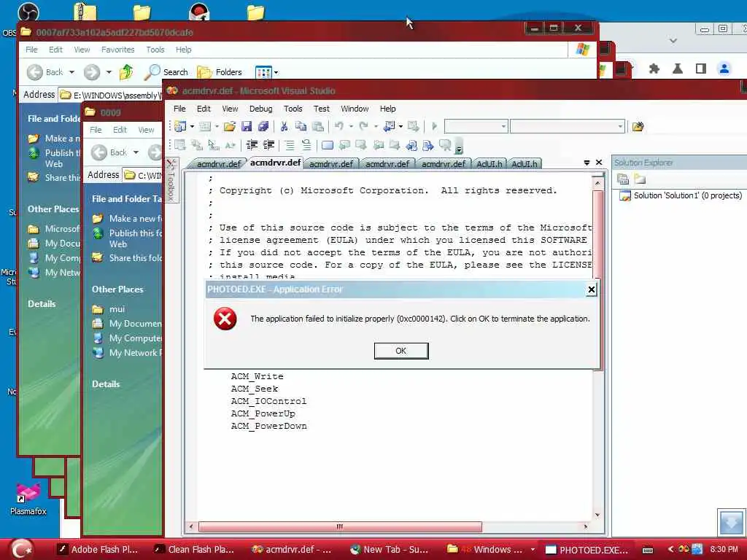
Task: Click Start Debugging play icon
Action: (434, 126)
